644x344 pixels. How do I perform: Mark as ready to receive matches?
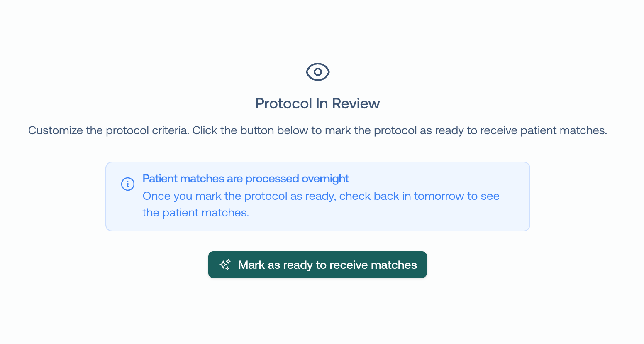click(x=317, y=265)
